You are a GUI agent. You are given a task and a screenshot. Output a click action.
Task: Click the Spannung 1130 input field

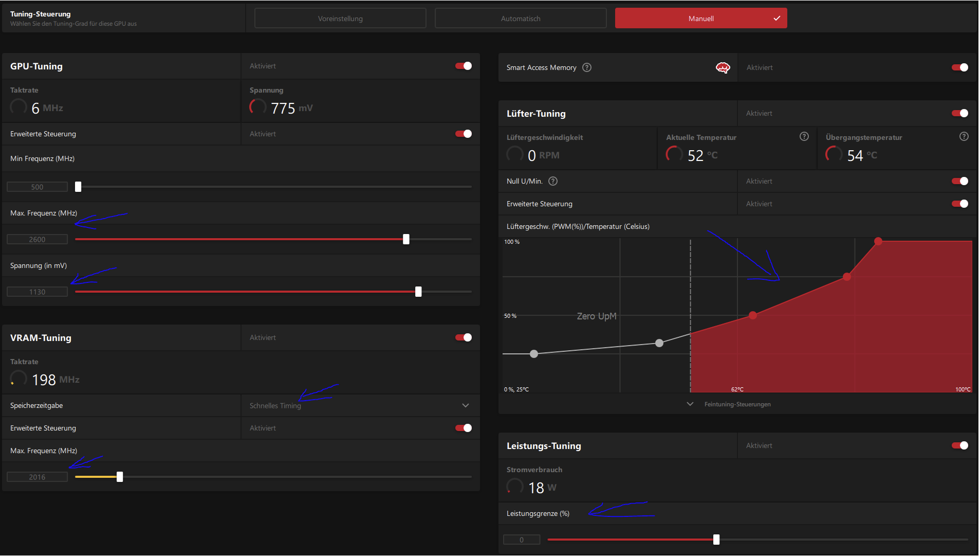(x=37, y=292)
